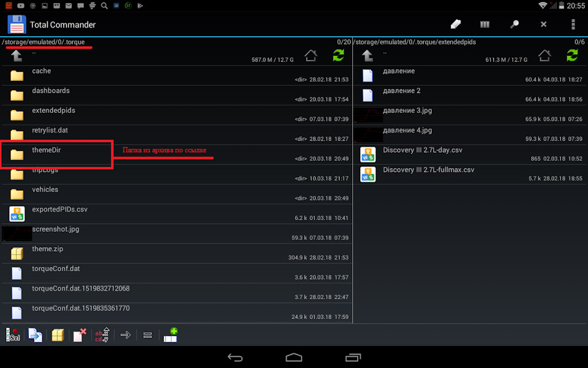Open the three-dot overflow menu

pyautogui.click(x=573, y=25)
